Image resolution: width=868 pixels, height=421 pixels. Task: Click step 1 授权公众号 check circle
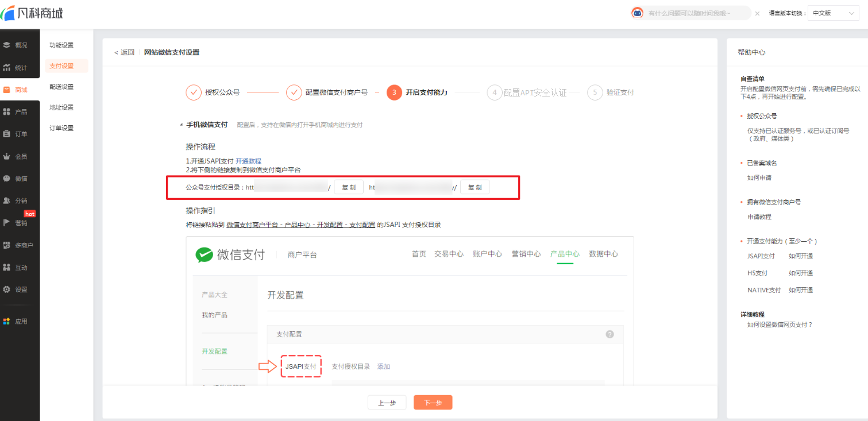pos(194,92)
